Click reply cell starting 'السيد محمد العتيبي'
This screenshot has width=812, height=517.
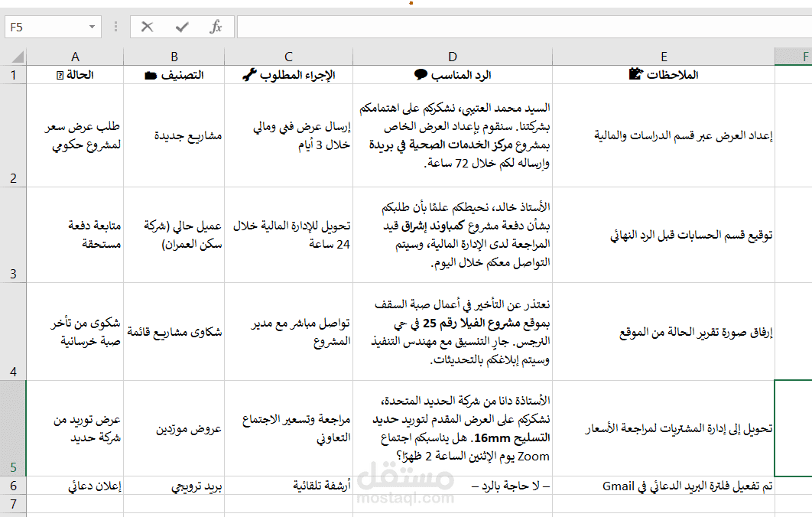(453, 135)
